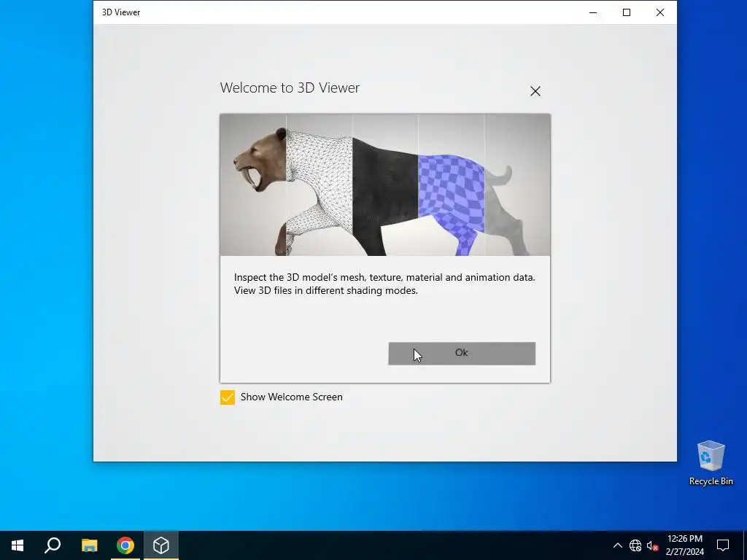Open Google Chrome from taskbar
This screenshot has height=560, width=747.
pyautogui.click(x=125, y=545)
